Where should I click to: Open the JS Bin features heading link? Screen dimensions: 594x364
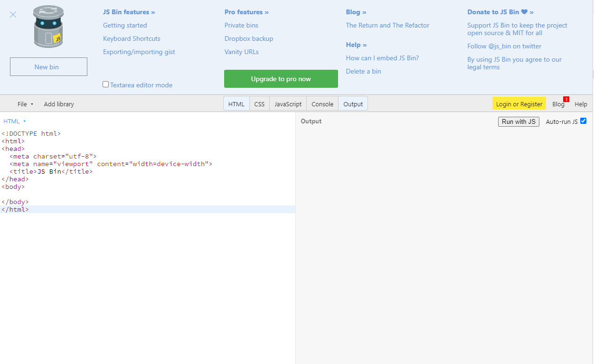tap(129, 12)
